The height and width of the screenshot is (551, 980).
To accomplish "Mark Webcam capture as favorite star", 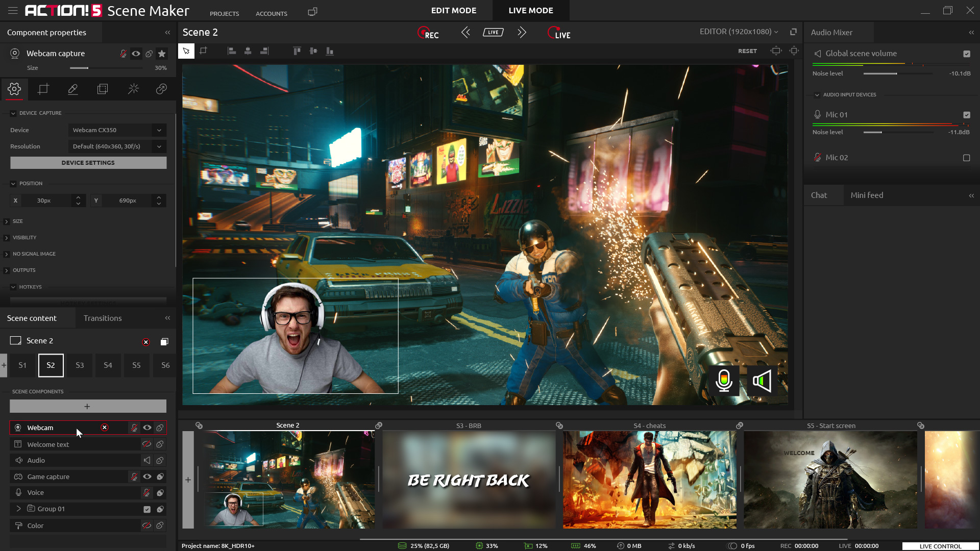I will 162,54.
